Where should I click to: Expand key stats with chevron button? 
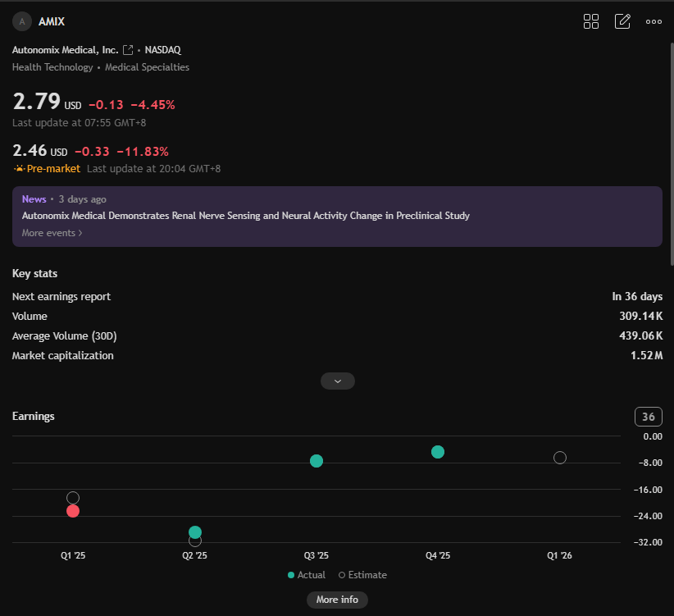click(x=338, y=381)
